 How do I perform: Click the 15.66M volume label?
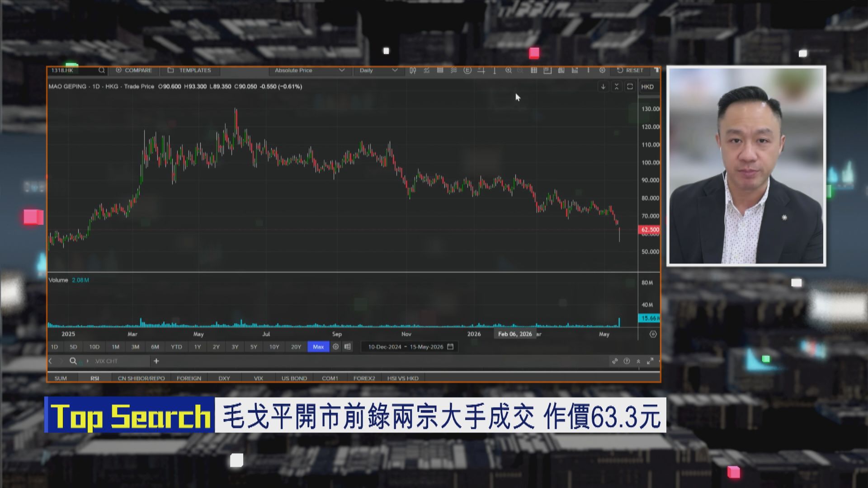[649, 318]
